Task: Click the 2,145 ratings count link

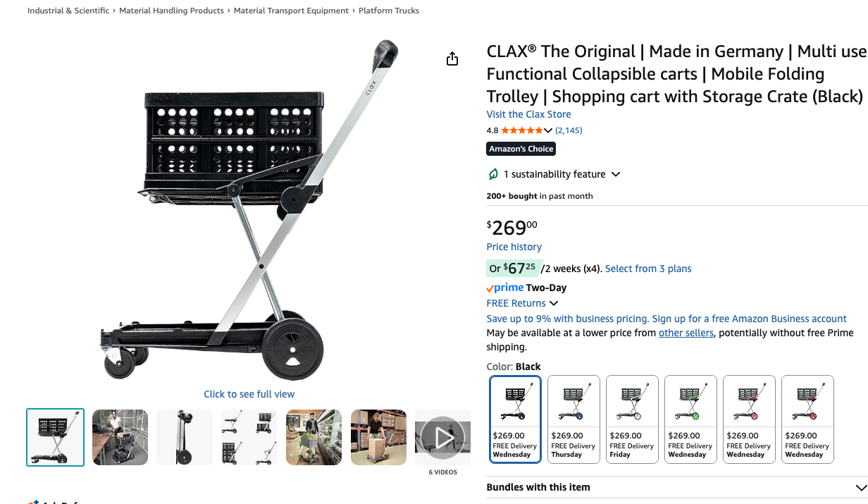Action: coord(569,130)
